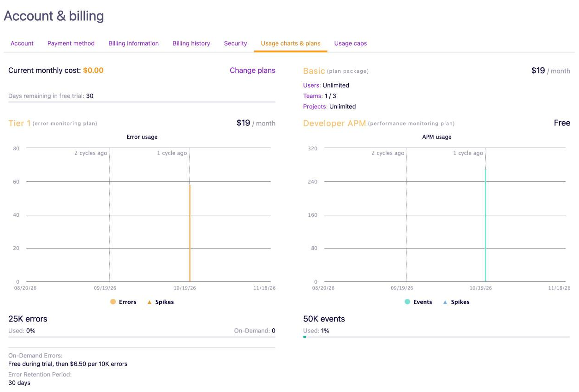
Task: Open the Usage caps tab
Action: point(351,43)
